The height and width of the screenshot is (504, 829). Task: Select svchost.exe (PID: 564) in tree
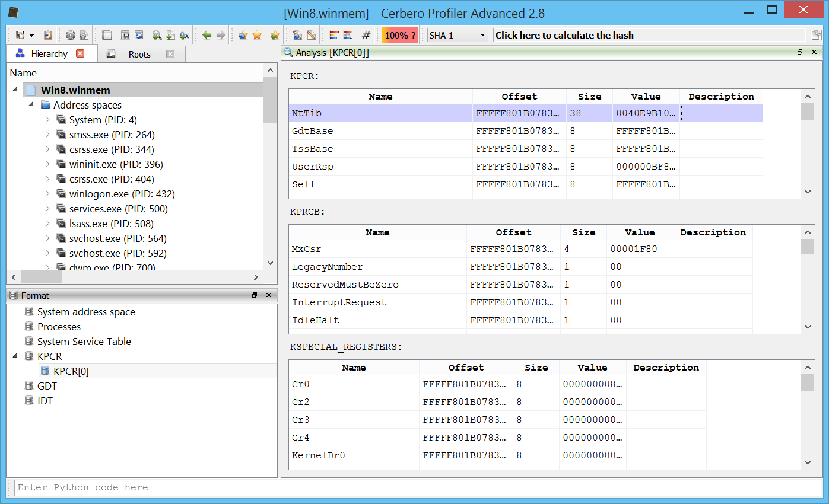[x=118, y=238]
